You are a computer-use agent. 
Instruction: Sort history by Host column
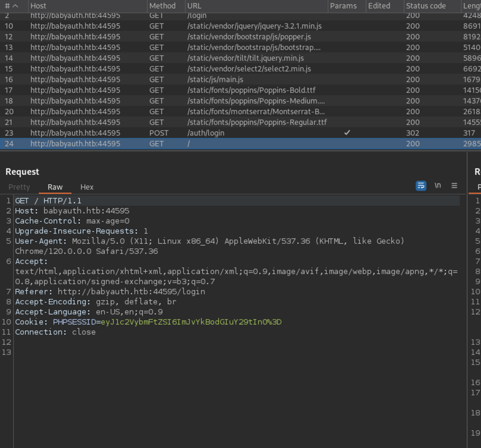[39, 6]
